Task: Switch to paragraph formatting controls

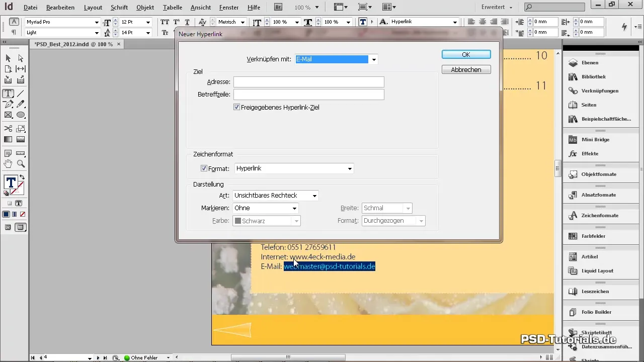Action: coord(14,32)
